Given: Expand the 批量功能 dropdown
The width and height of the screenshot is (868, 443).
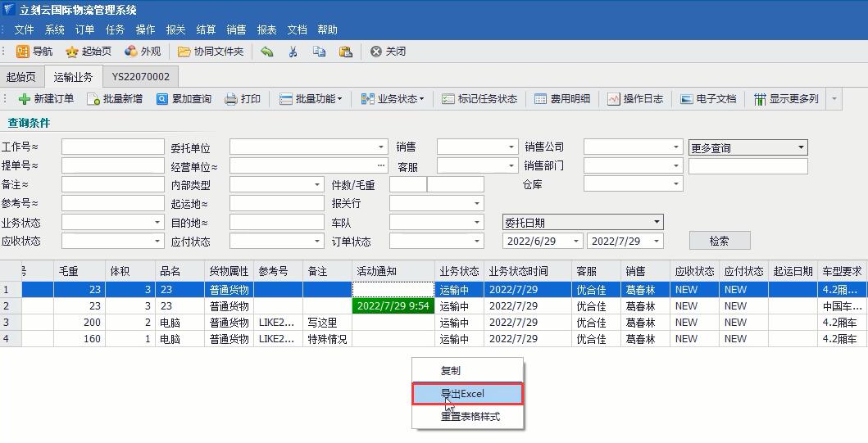Looking at the screenshot, I should click(x=311, y=99).
